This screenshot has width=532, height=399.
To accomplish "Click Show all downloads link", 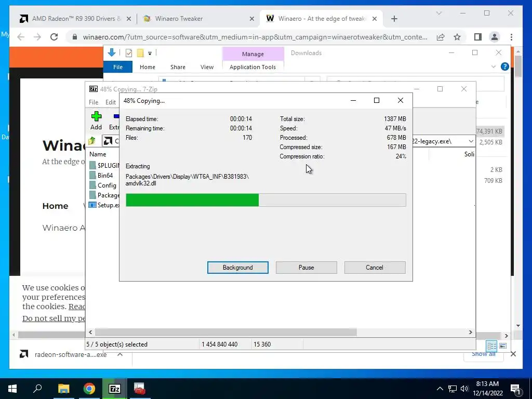I will pyautogui.click(x=483, y=354).
